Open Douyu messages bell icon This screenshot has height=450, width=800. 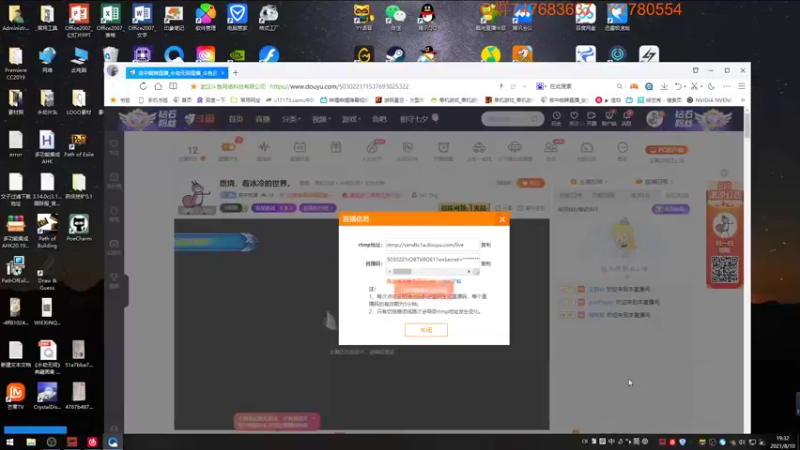point(627,118)
